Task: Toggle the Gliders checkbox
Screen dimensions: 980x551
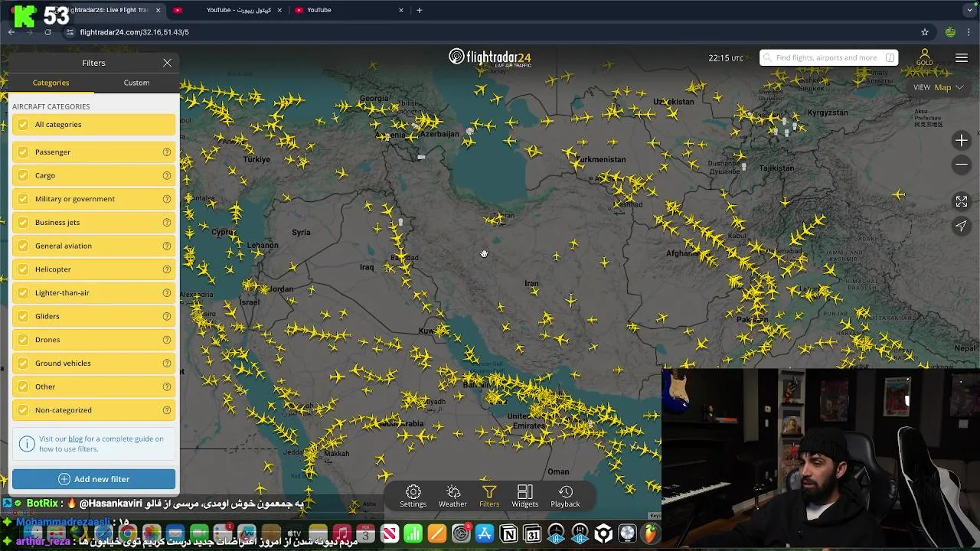Action: pos(23,317)
